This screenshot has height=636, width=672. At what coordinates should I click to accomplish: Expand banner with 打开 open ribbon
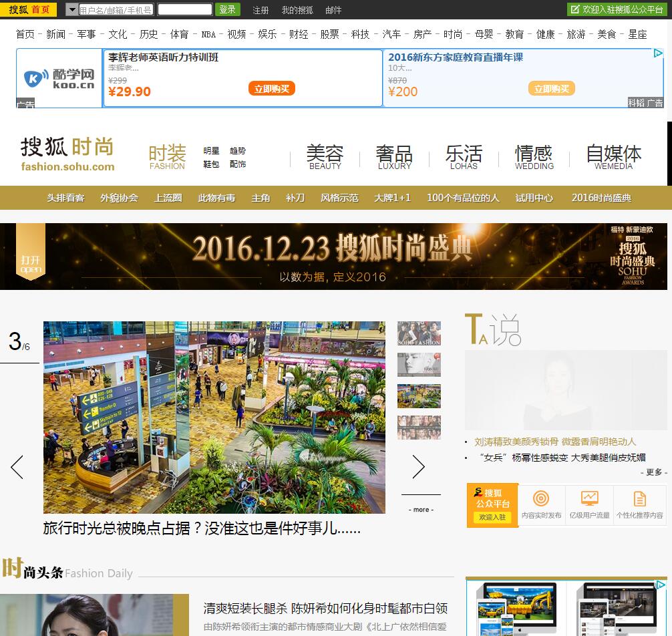click(x=31, y=252)
